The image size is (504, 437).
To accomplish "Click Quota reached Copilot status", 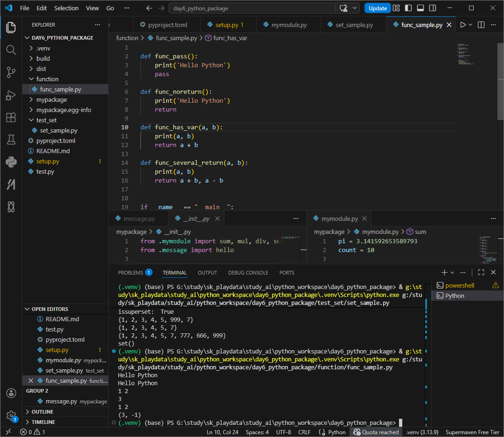I will [x=376, y=432].
